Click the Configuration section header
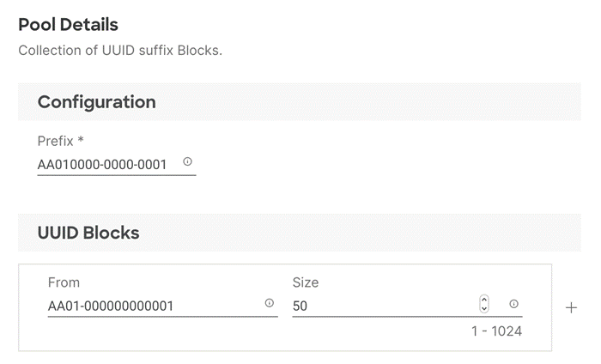 tap(96, 102)
